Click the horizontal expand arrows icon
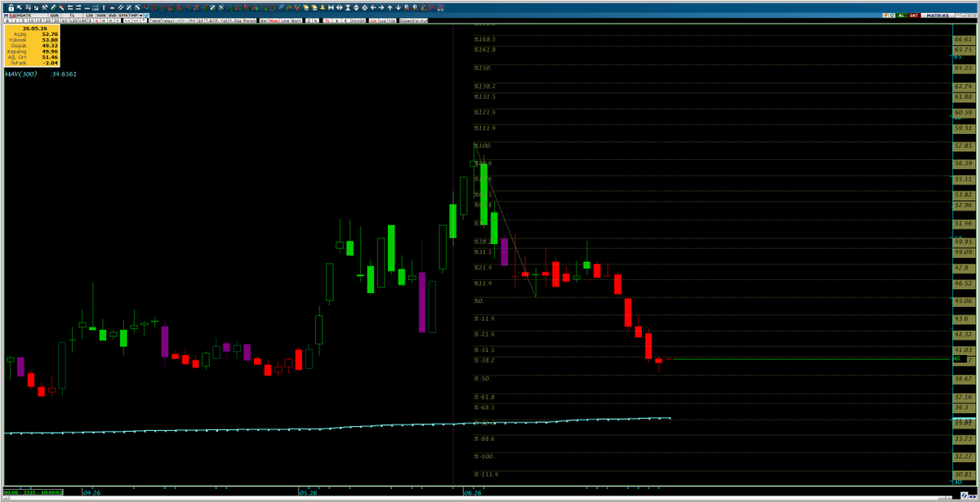The height and width of the screenshot is (502, 980). pos(339,8)
